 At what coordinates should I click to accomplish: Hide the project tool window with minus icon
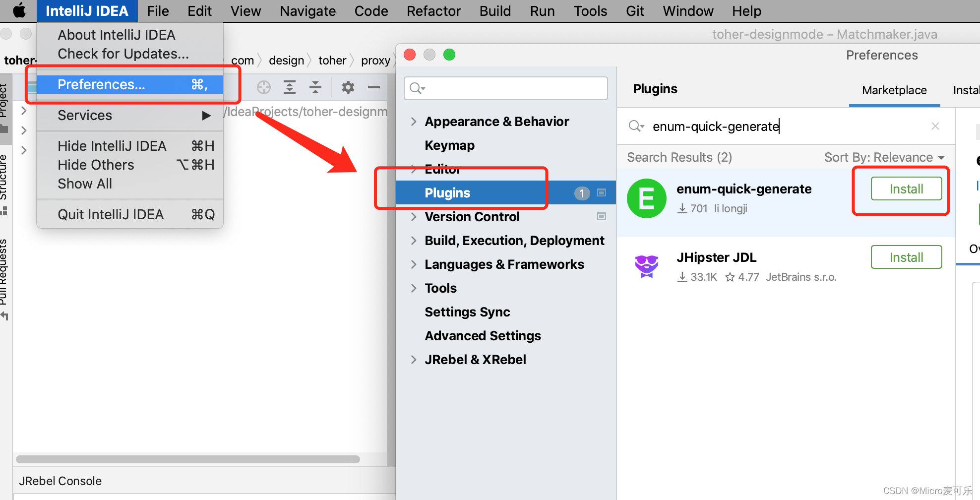374,87
